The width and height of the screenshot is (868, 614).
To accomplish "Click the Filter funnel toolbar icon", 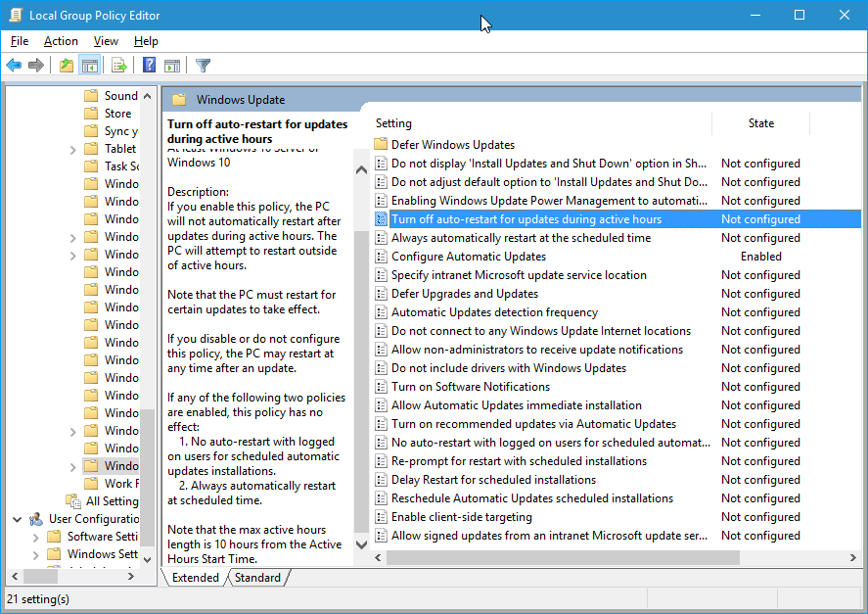I will pyautogui.click(x=204, y=66).
